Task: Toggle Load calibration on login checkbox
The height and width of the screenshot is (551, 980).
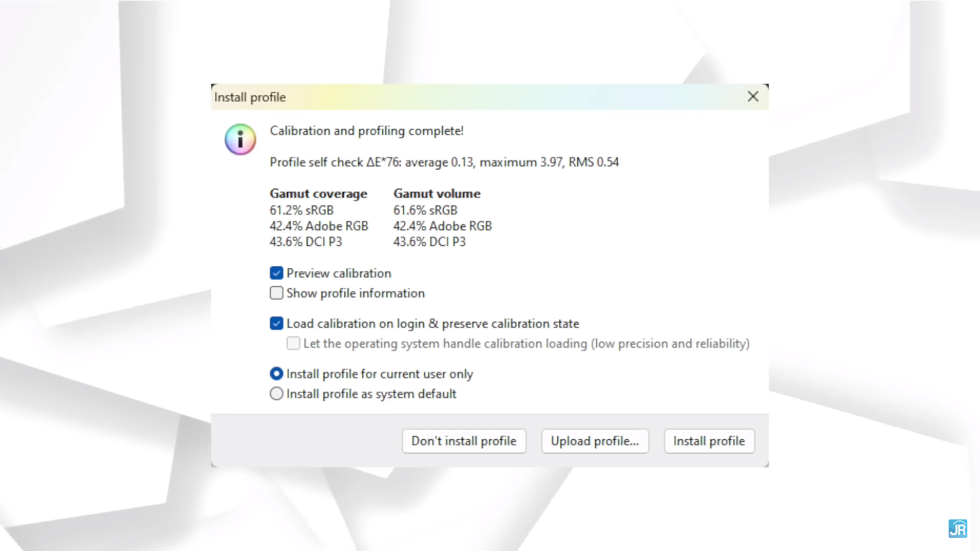Action: point(277,323)
